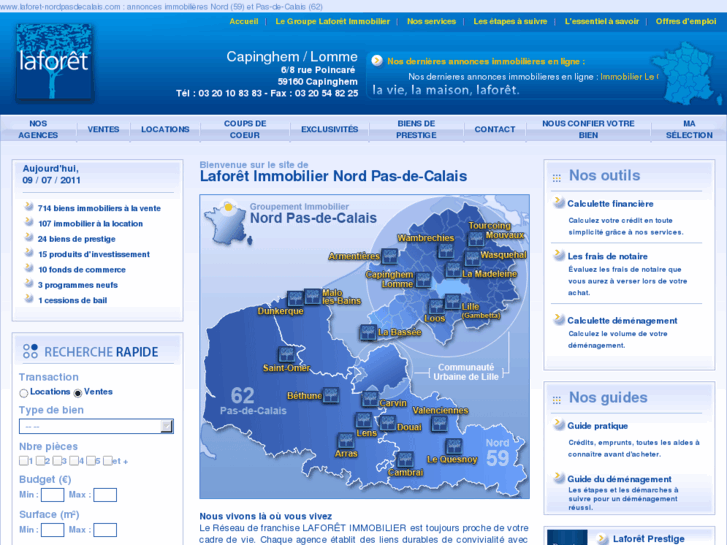727x545 pixels.
Task: Open the La Bassée agency marker
Action: (368, 333)
